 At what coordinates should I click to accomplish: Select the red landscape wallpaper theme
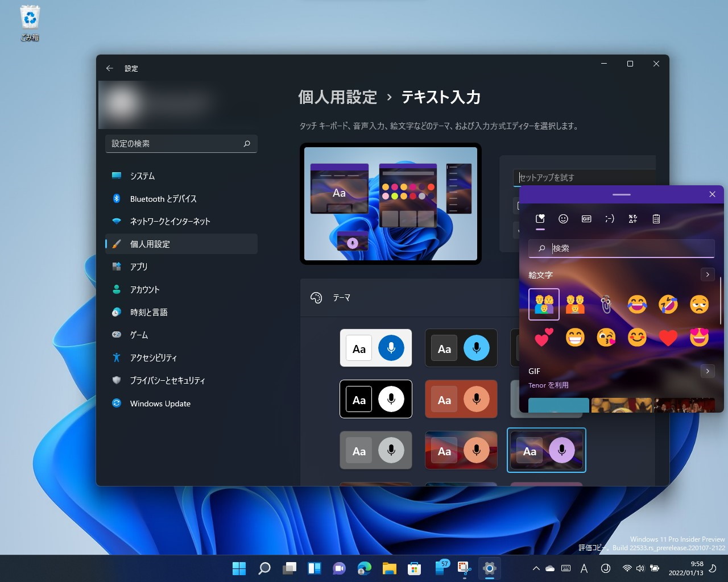coord(461,450)
